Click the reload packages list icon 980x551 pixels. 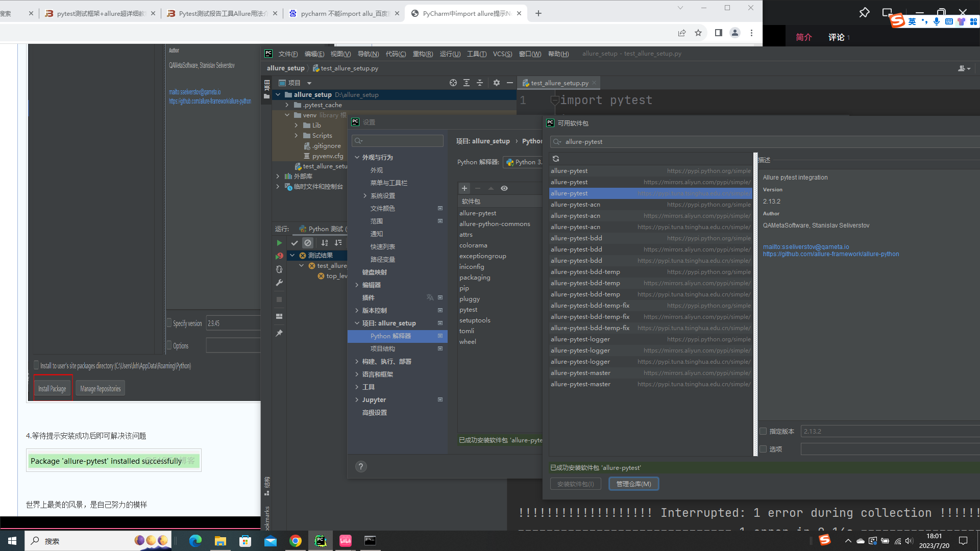[556, 159]
